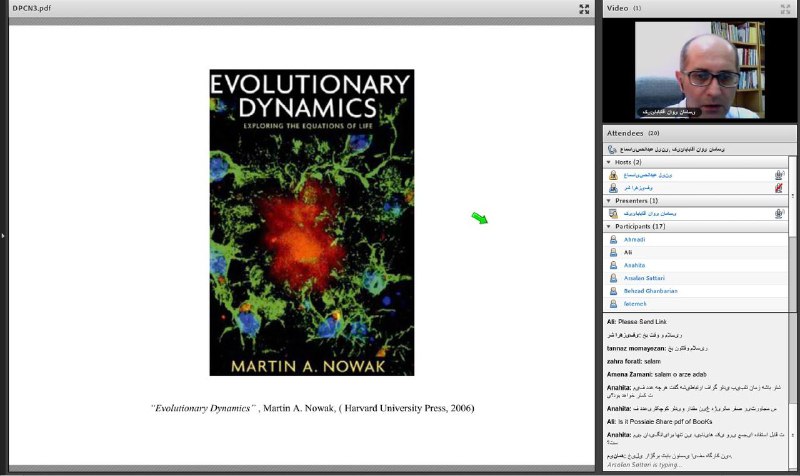Maximize the DPCN3.pdf share pod
800x476 pixels.
pyautogui.click(x=584, y=9)
